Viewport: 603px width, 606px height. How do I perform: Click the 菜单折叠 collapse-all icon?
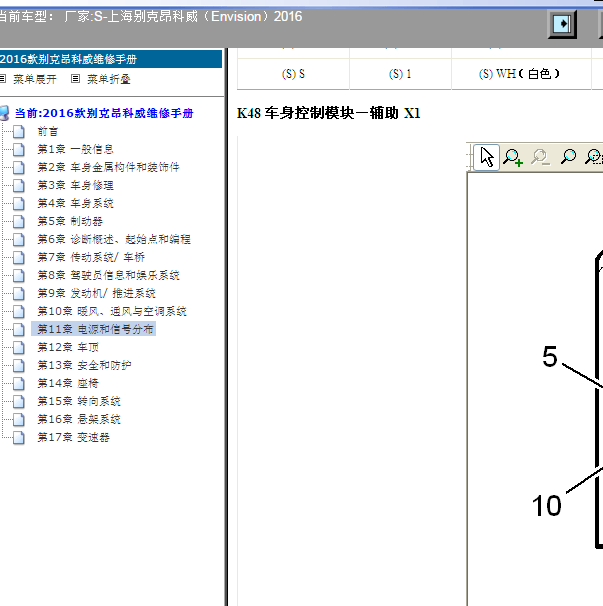pyautogui.click(x=75, y=79)
